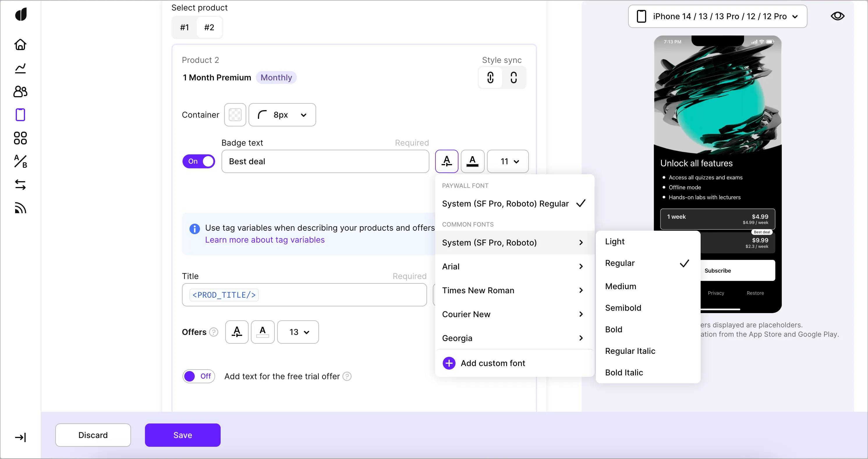Open the A/B tests icon in sidebar
This screenshot has width=868, height=459.
click(20, 162)
